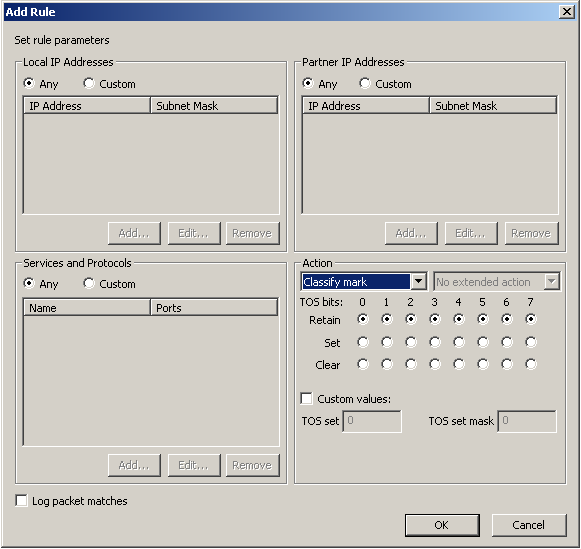581x549 pixels.
Task: Select Retain for TOS bit 2
Action: tap(411, 319)
